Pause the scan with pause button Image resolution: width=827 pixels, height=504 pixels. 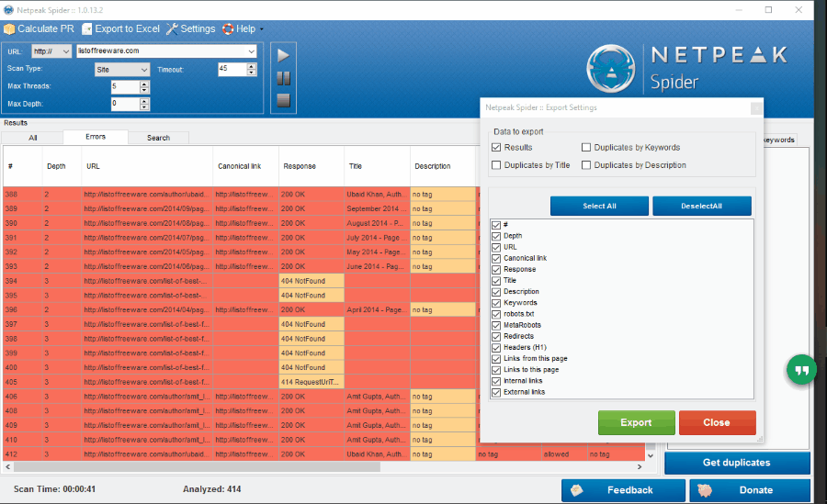[x=283, y=79]
